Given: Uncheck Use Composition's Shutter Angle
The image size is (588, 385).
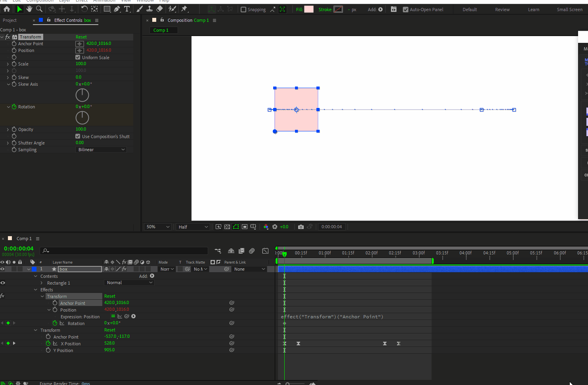Looking at the screenshot, I should tap(78, 136).
